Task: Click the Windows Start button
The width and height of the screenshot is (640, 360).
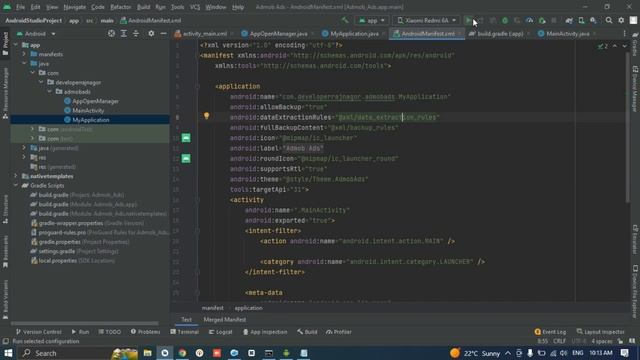Action: coord(8,353)
